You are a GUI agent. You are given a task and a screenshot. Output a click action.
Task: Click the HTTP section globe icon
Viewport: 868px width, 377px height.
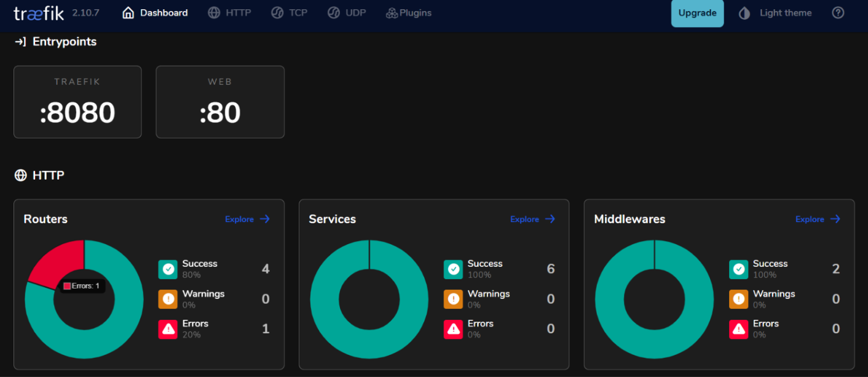coord(21,175)
